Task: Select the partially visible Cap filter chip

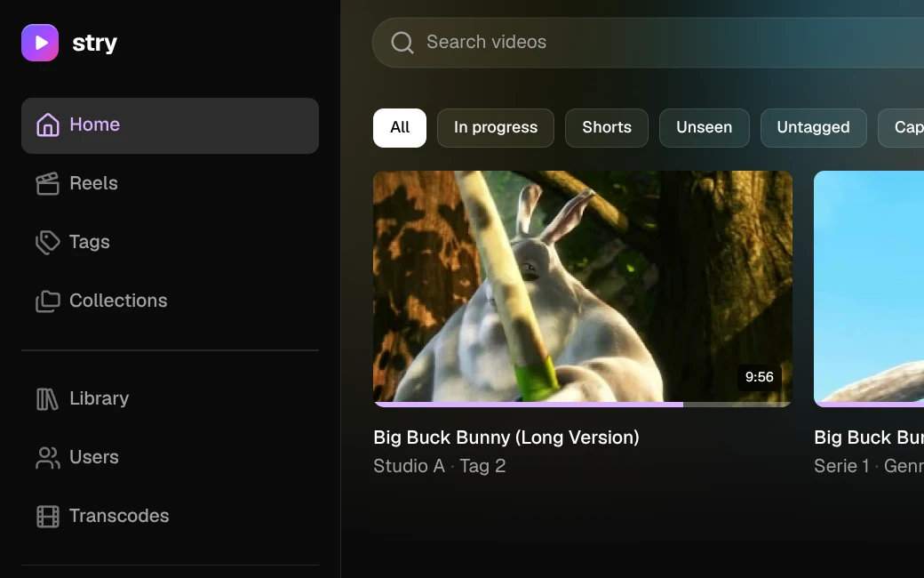Action: (902, 128)
